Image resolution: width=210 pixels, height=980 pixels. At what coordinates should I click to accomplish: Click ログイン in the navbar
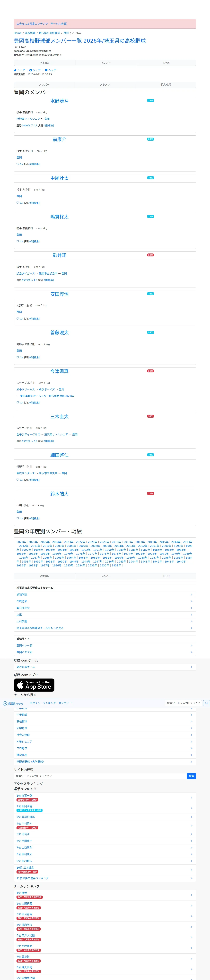click(x=35, y=703)
